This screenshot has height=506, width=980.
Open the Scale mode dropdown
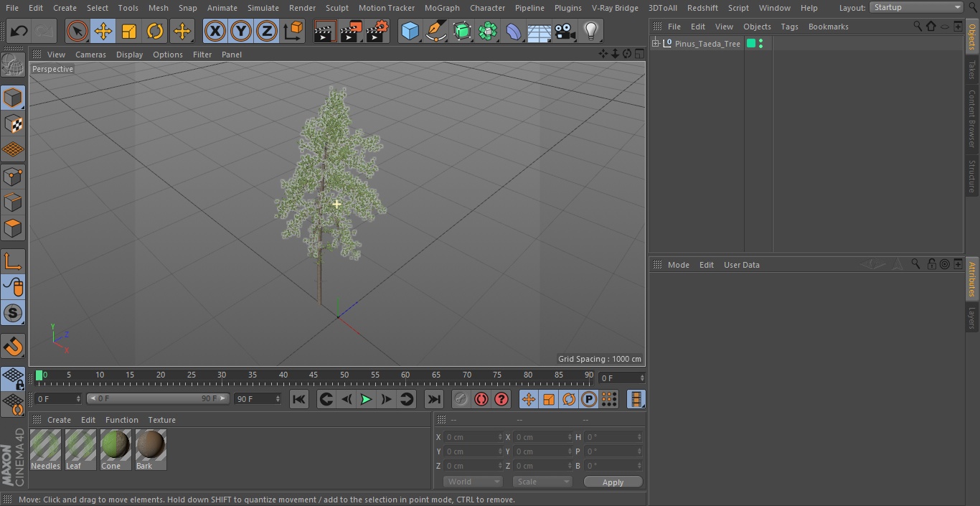click(542, 482)
